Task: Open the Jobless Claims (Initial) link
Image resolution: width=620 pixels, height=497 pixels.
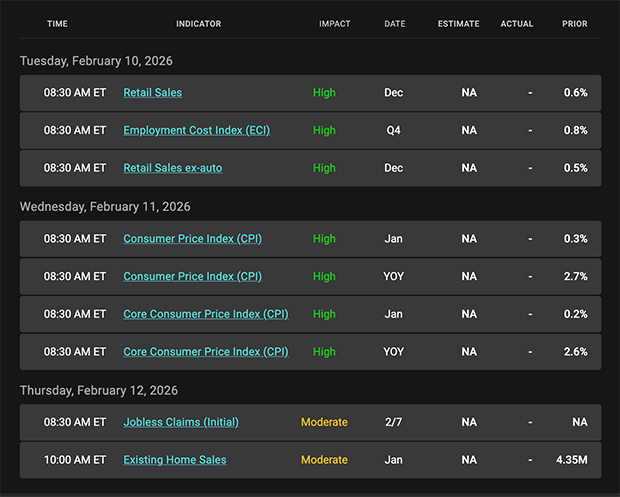Action: tap(181, 422)
